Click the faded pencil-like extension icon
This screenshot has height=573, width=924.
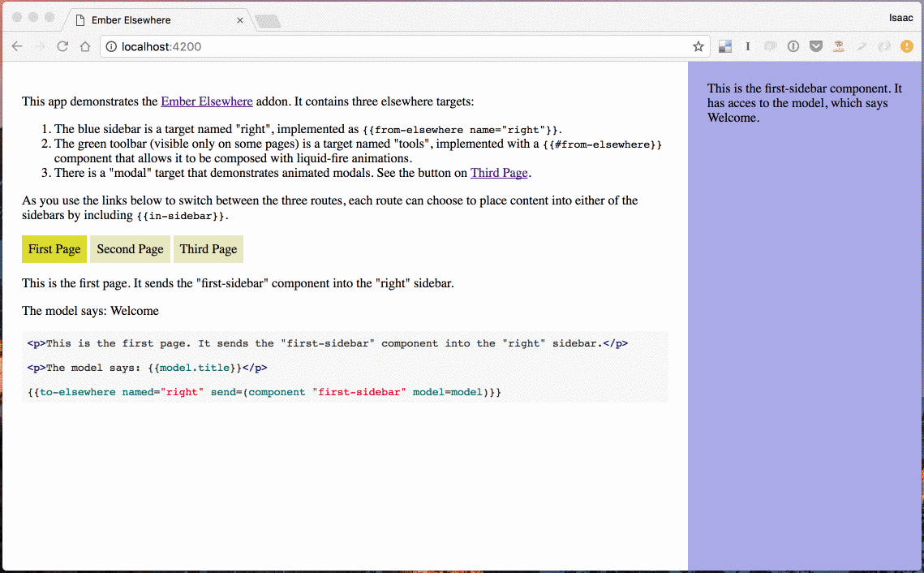pos(862,46)
